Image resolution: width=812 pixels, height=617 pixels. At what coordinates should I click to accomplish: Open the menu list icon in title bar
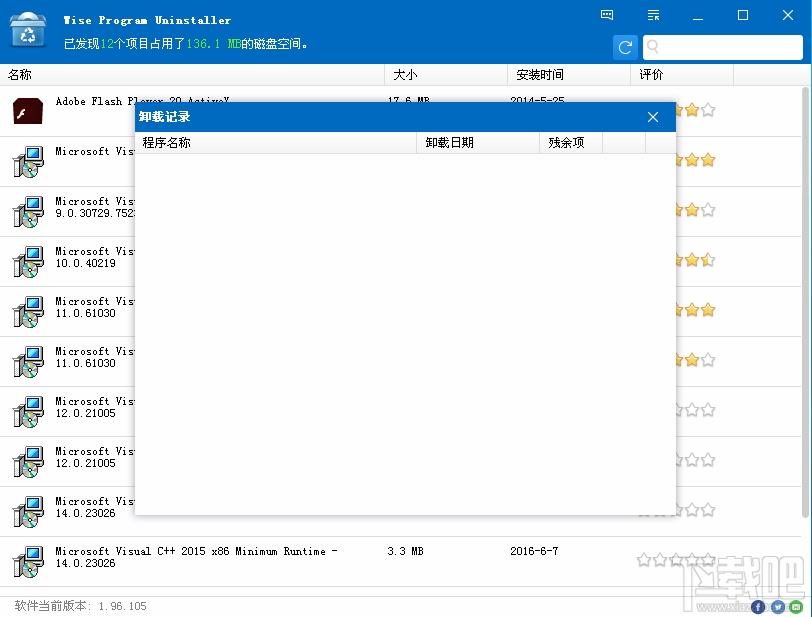tap(654, 15)
